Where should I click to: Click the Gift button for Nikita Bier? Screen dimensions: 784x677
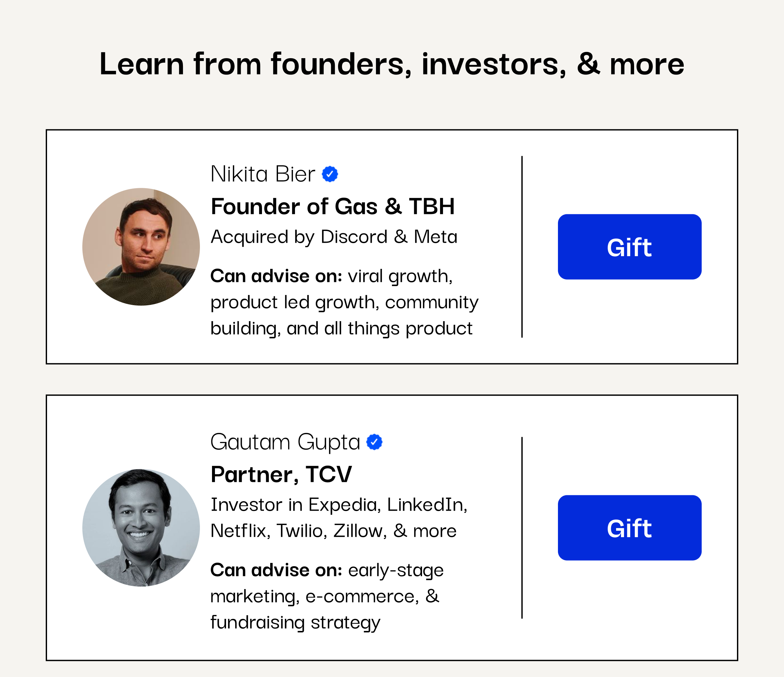pyautogui.click(x=629, y=247)
